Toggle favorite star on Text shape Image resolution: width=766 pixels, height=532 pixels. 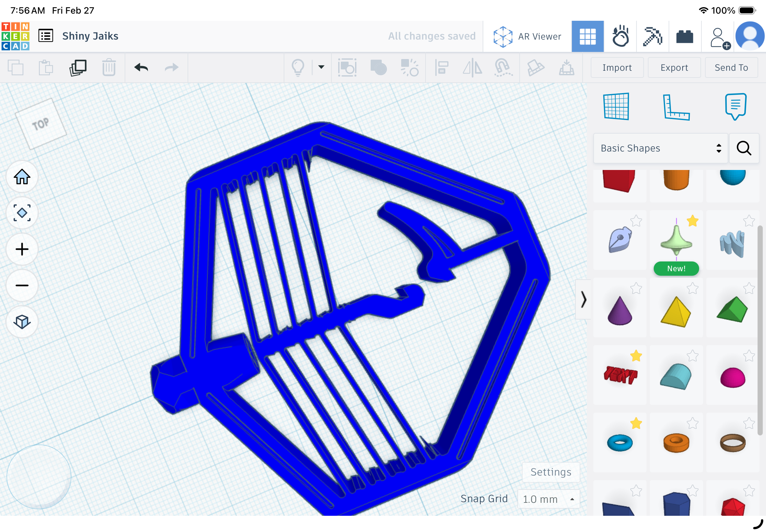point(636,356)
